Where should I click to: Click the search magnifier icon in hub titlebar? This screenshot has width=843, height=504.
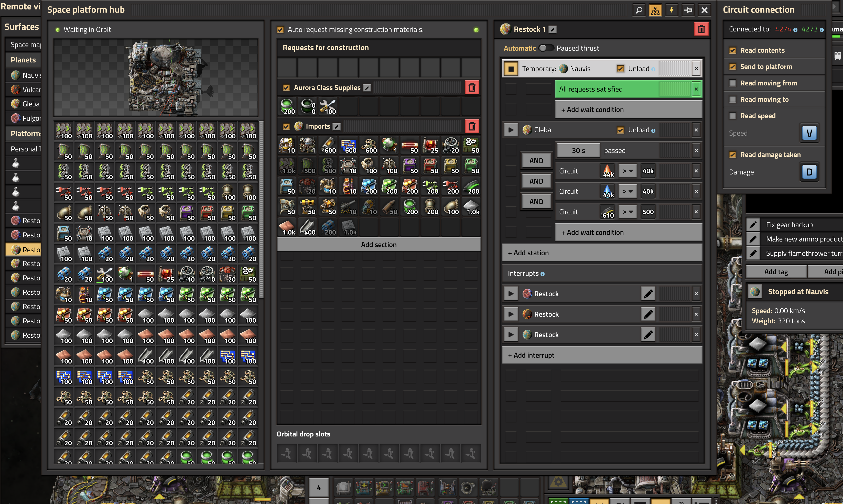639,10
